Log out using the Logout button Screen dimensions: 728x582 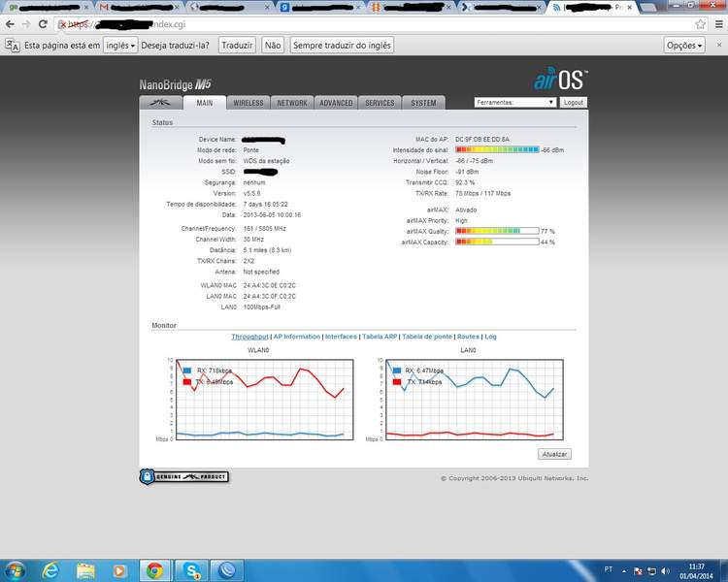point(574,102)
